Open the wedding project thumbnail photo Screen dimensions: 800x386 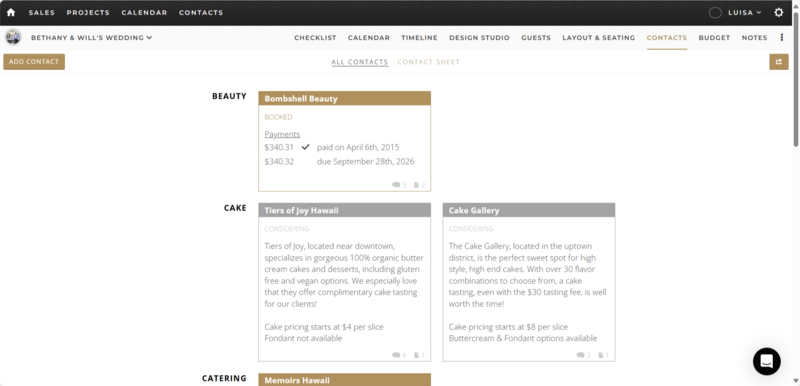(13, 37)
